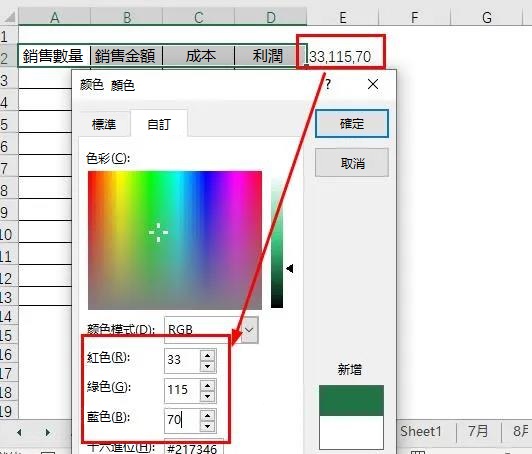
Task: Click the 藍色(B) value field
Action: coord(182,420)
